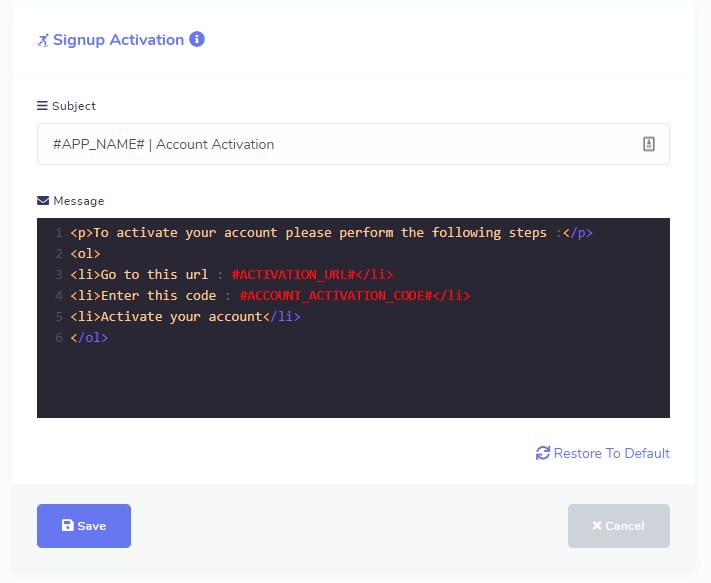Click the 'Activate your account' text on line 5
Viewport: 711px width, 583px height.
(x=181, y=317)
